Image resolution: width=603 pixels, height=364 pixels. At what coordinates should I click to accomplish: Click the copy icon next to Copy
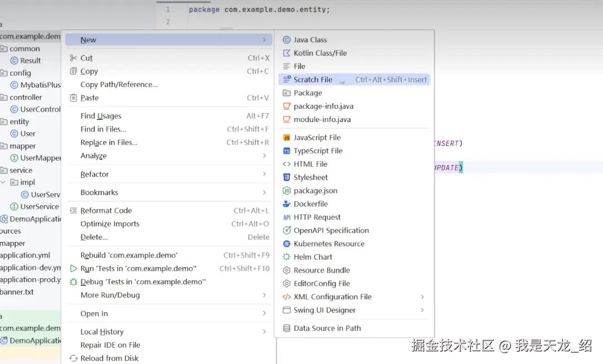[x=73, y=71]
